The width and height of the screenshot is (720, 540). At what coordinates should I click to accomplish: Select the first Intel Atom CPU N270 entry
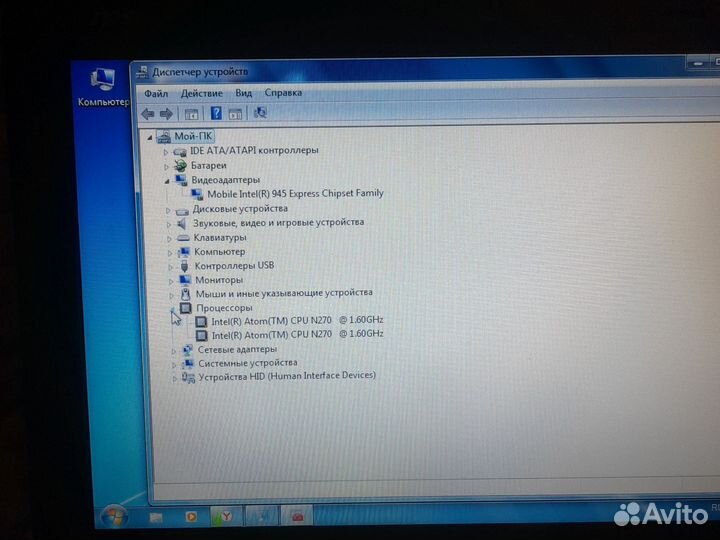click(x=297, y=321)
